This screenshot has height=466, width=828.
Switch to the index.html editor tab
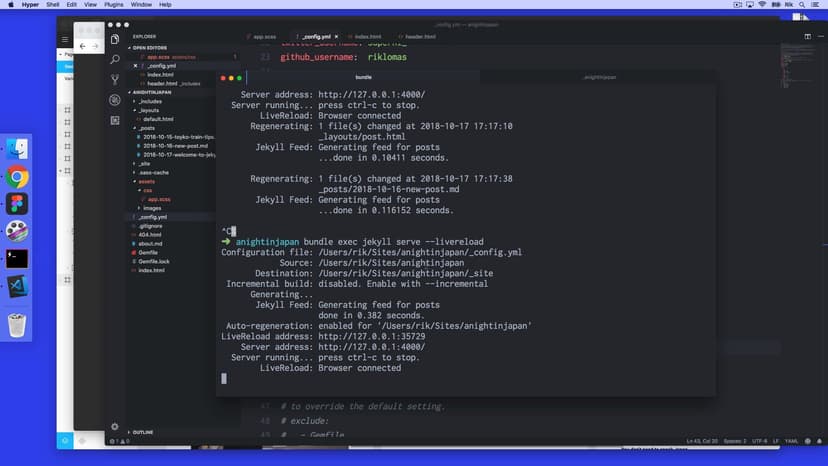[367, 37]
